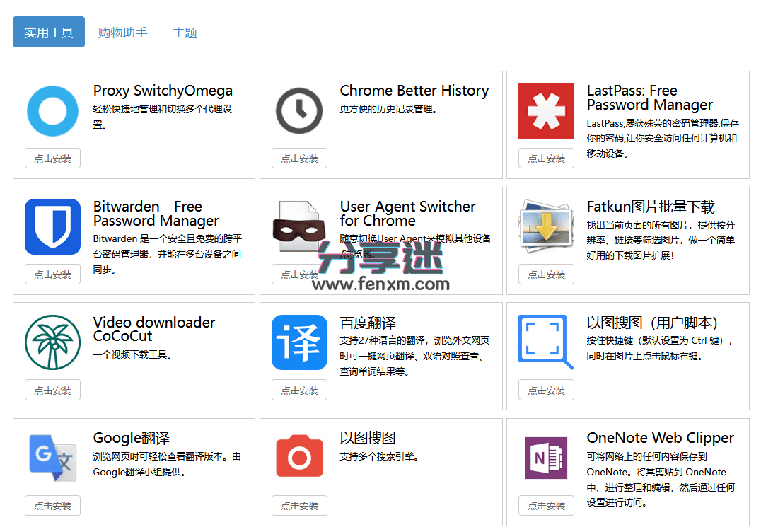Viewport: 761px width, 532px height.
Task: Click 点击安装 for OneNote Web Clipper
Action: click(546, 505)
